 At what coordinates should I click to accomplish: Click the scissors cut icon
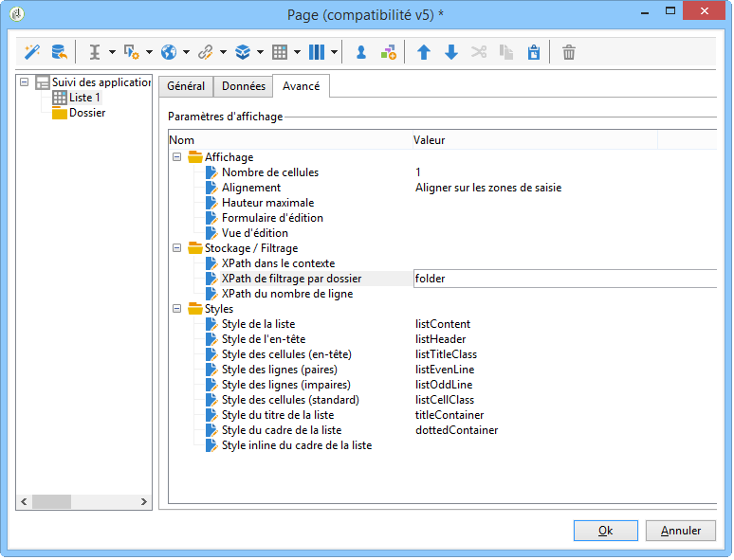click(x=479, y=52)
